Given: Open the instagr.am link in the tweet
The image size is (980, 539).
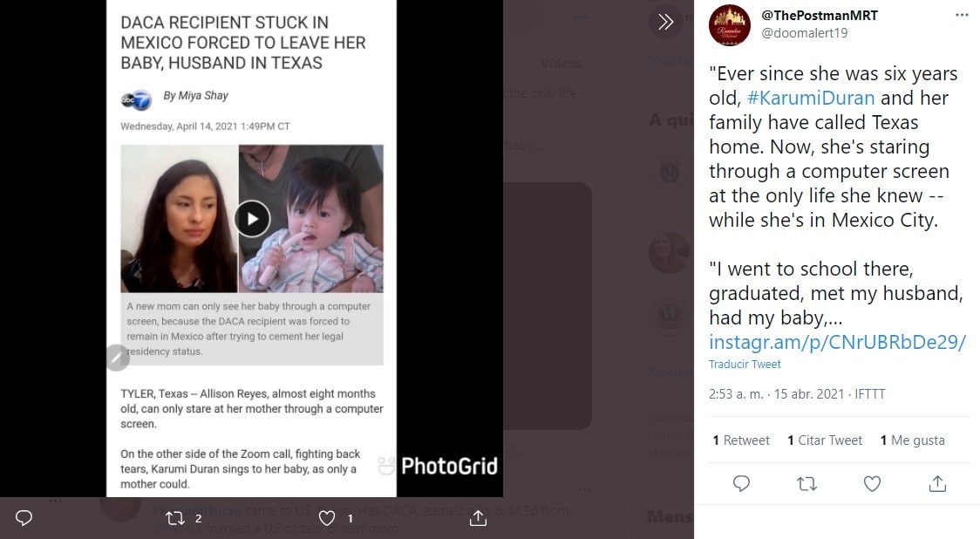Looking at the screenshot, I should tap(837, 342).
